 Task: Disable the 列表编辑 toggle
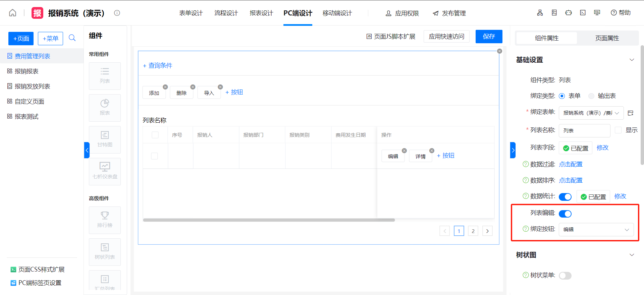(565, 214)
